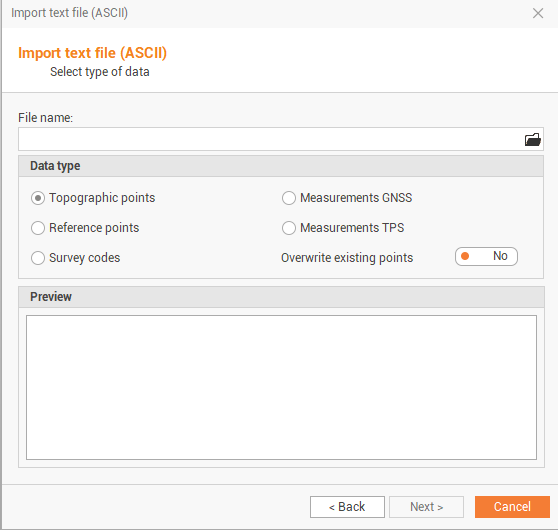Go back with the Back button
The image size is (558, 530).
tap(347, 507)
